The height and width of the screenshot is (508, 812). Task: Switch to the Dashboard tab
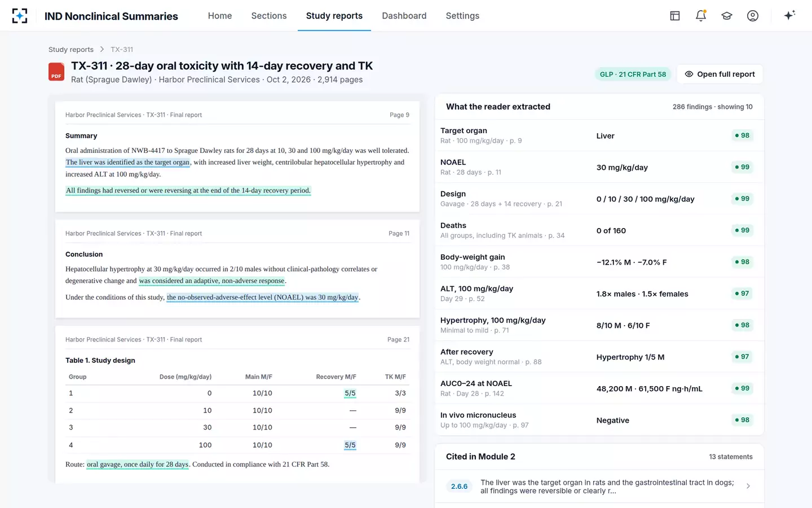pos(404,16)
